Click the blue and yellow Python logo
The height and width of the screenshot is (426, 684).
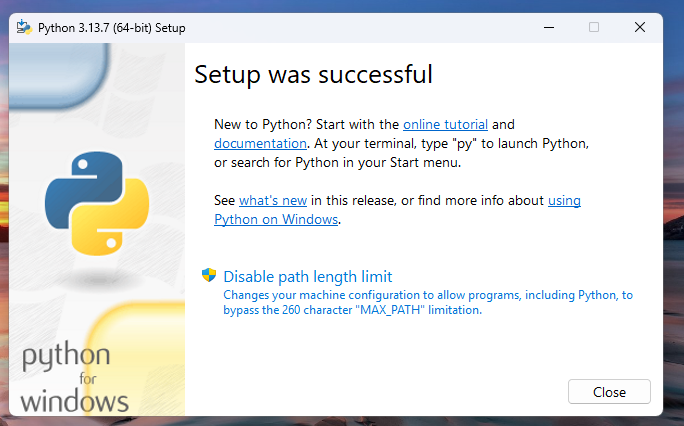pos(97,203)
